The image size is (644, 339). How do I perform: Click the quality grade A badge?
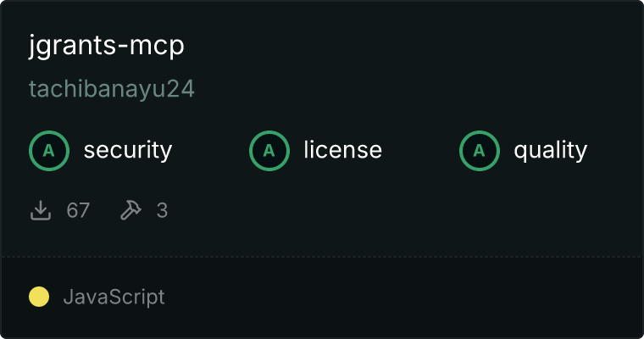pos(480,151)
